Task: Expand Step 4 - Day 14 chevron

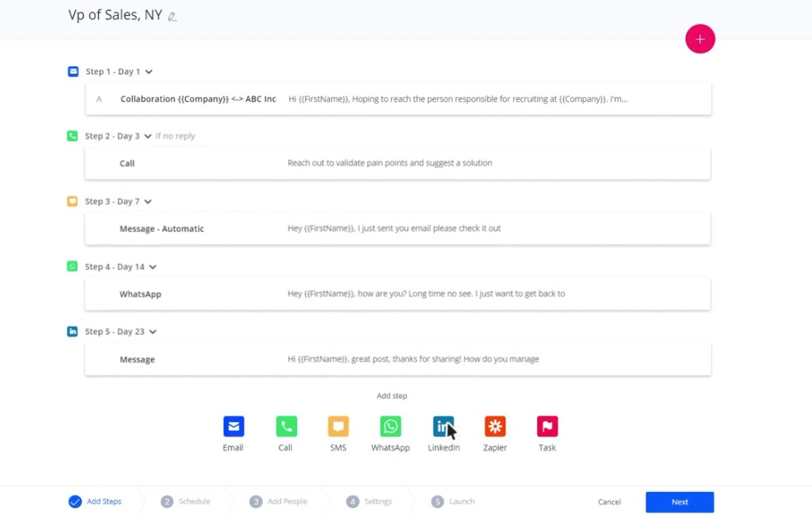Action: click(x=153, y=267)
